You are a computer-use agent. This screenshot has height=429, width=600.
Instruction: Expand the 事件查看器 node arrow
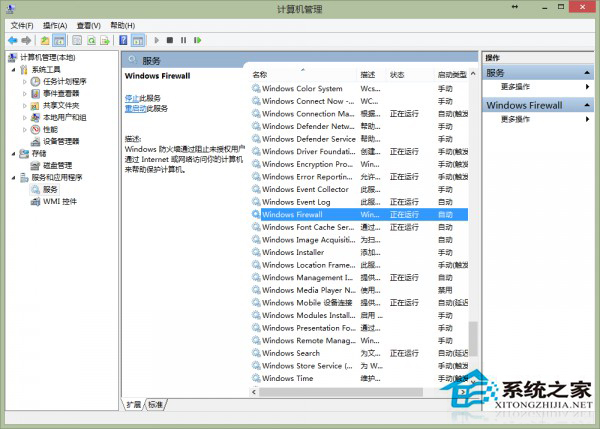(24, 93)
